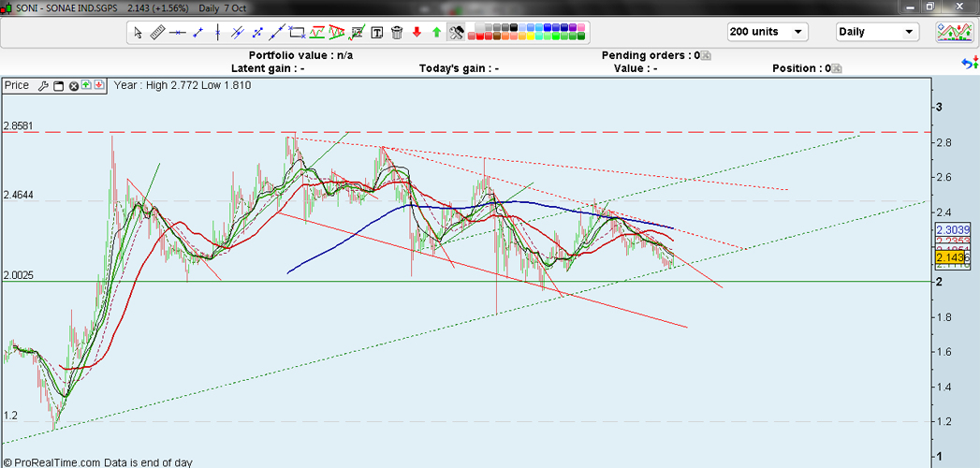Select the support and resistance lines tool
The width and height of the screenshot is (980, 468).
[x=317, y=32]
